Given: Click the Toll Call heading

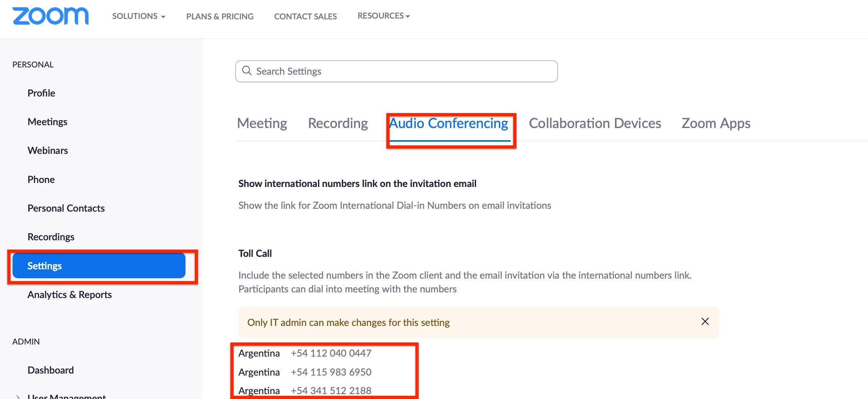Looking at the screenshot, I should point(255,253).
